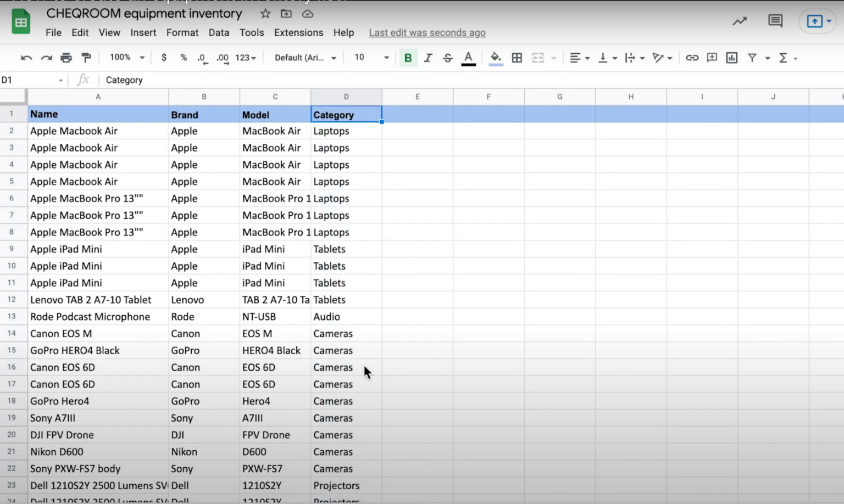
Task: Expand the merge cells dropdown arrow
Action: coord(553,58)
